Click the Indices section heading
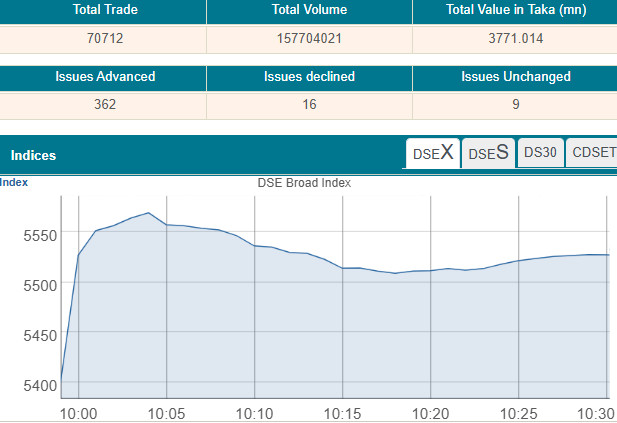The width and height of the screenshot is (617, 423). 33,155
